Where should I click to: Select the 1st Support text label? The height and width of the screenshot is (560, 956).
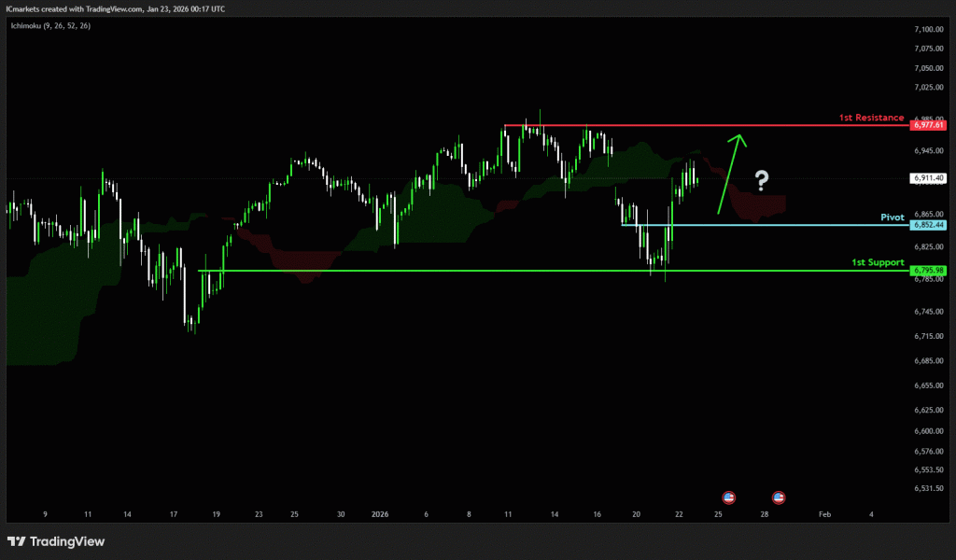[878, 262]
